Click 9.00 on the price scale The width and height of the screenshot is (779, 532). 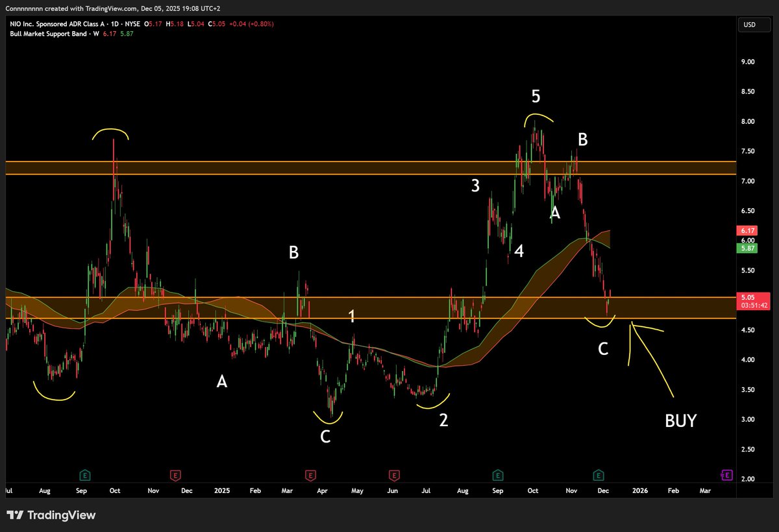748,62
